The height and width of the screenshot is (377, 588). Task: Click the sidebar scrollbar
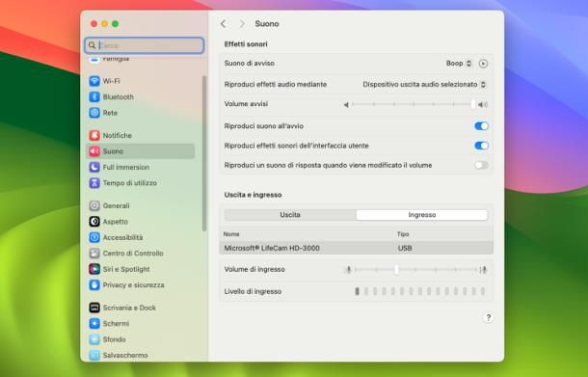point(204,153)
